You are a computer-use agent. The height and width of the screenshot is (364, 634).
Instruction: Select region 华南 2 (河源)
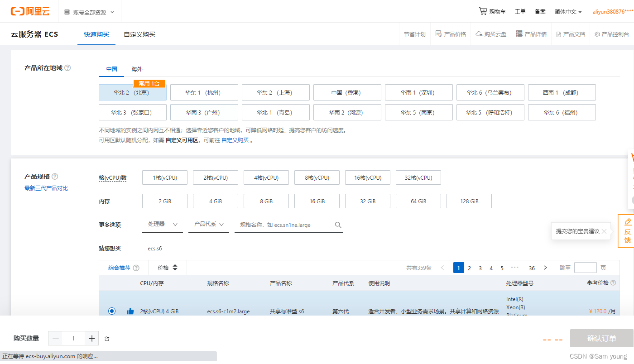click(347, 112)
